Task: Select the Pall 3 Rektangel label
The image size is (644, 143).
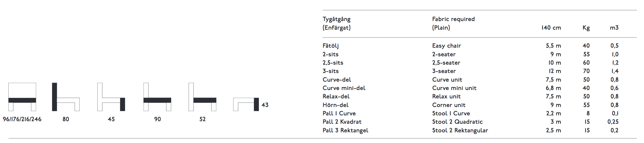Action: [x=345, y=130]
